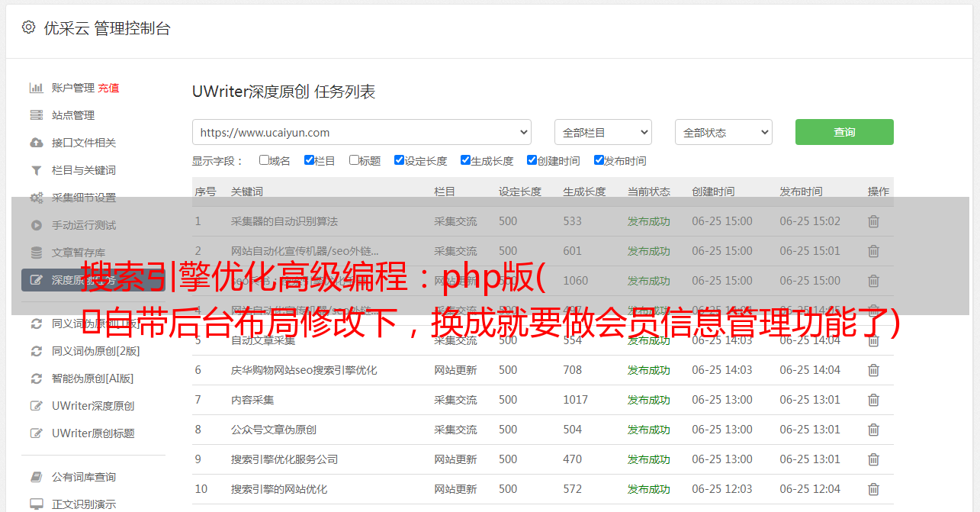This screenshot has width=980, height=512.
Task: Click the cloud upload icon for 接口文件相关
Action: pos(36,143)
